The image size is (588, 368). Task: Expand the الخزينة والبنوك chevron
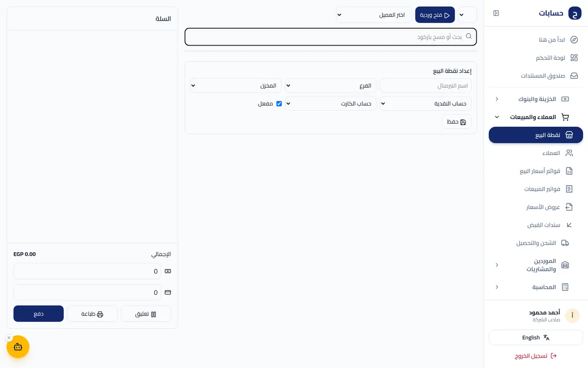click(497, 99)
